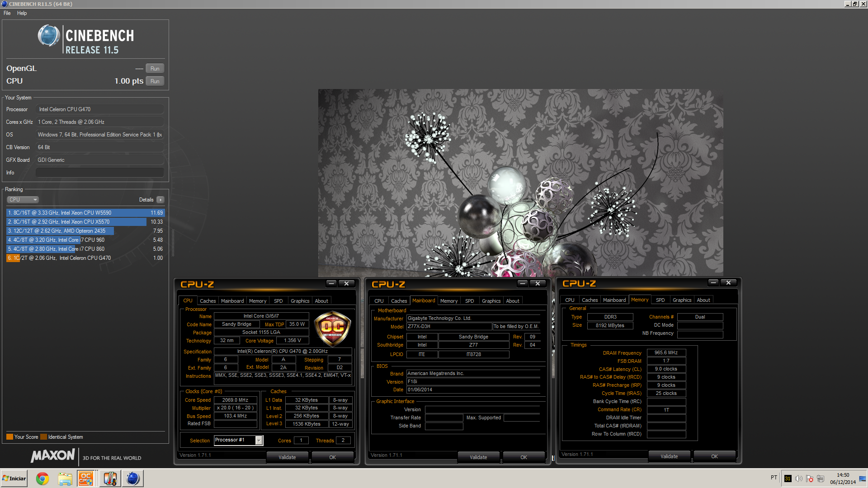The height and width of the screenshot is (488, 868).
Task: Click the show desktop icon beside the clock
Action: tap(863, 479)
